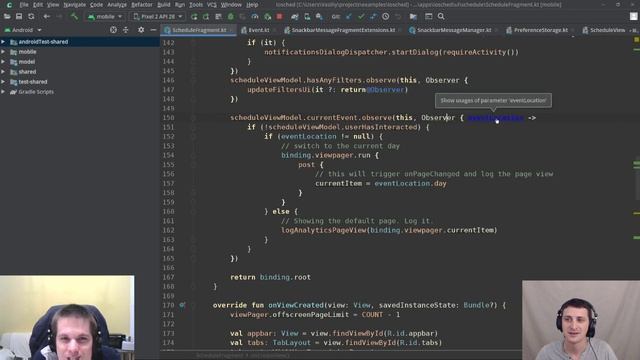Open the mobile run configuration dropdown

point(104,17)
